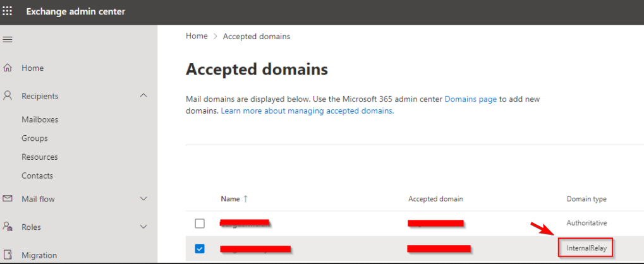
Task: Collapse the navigation hamburger menu
Action: click(8, 40)
